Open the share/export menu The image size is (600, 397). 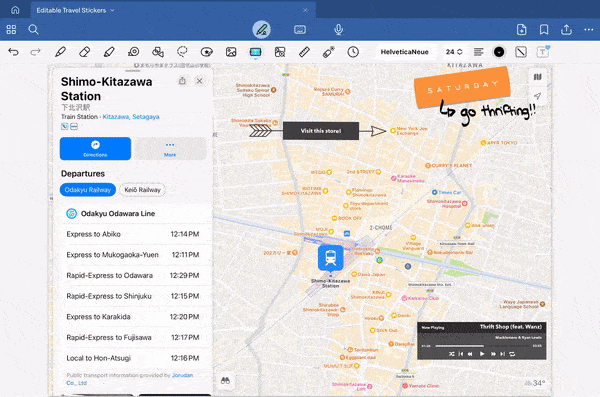(x=566, y=29)
